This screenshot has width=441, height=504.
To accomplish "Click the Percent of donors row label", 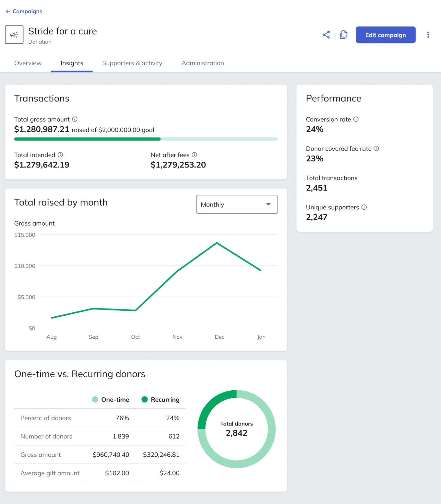I will pyautogui.click(x=46, y=418).
